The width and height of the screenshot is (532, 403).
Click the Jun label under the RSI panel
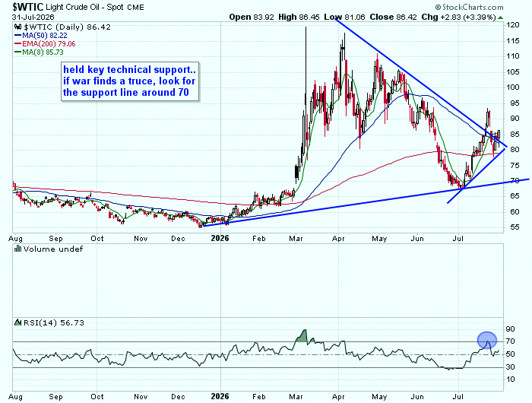tap(417, 397)
